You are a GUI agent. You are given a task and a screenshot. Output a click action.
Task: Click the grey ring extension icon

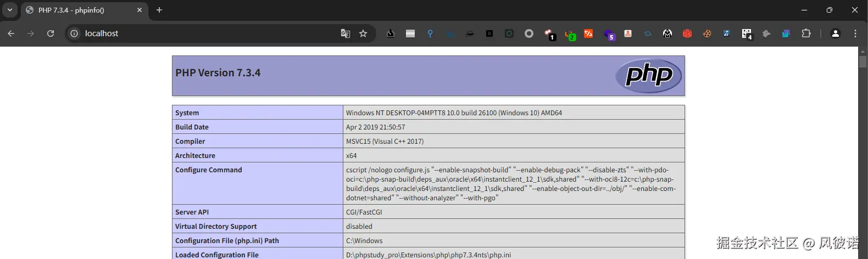point(529,33)
